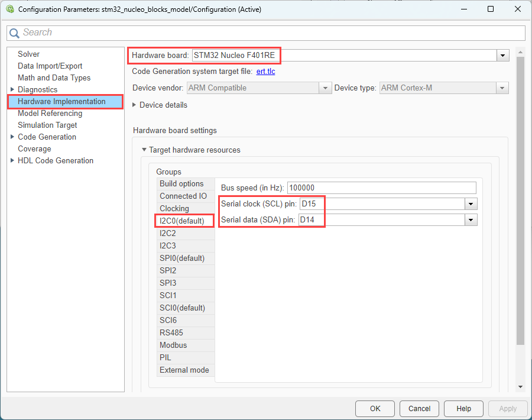Select Simulation Target category
Screen dimensions: 532x420
coord(47,125)
